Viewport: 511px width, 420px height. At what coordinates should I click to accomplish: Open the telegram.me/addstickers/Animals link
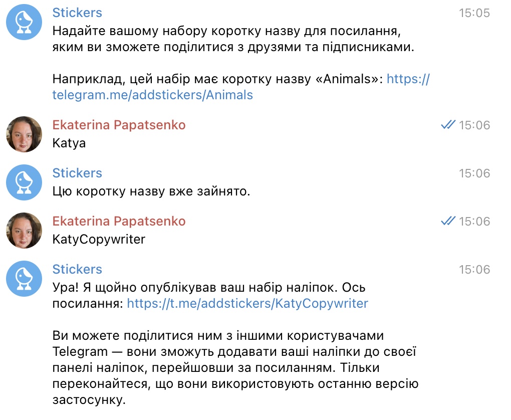[152, 95]
